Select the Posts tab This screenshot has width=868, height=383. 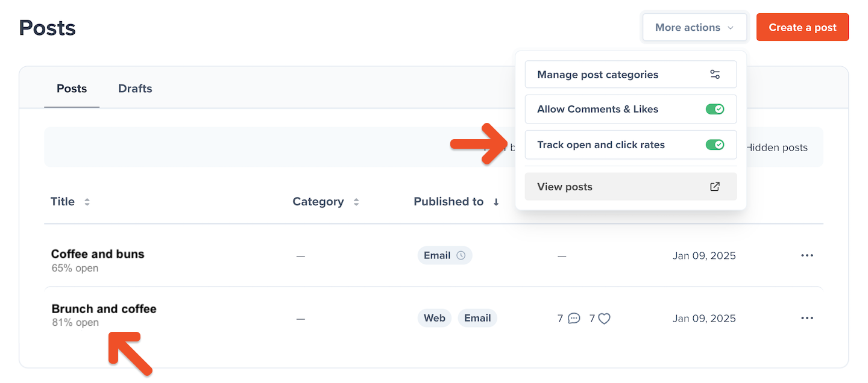(71, 88)
